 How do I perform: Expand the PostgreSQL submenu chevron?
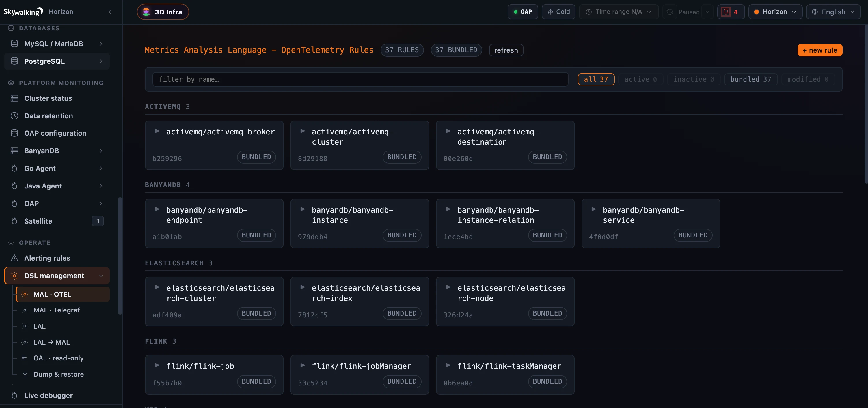(101, 61)
